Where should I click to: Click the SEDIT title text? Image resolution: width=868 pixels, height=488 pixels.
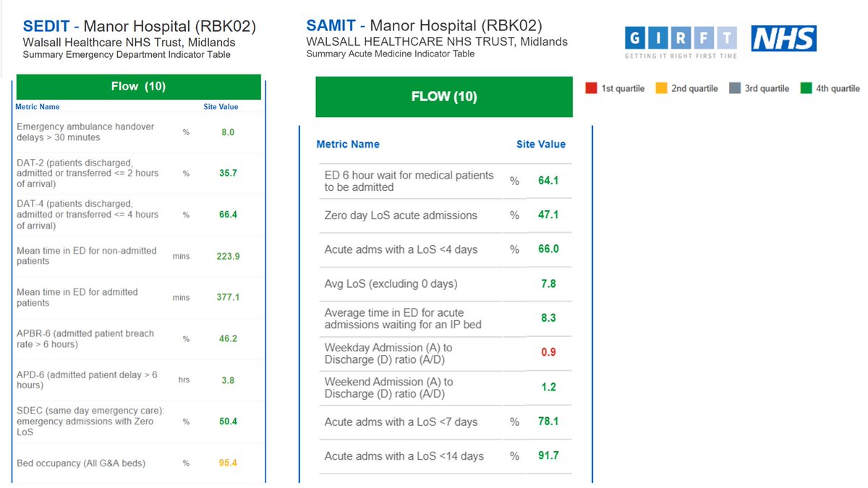pos(140,27)
